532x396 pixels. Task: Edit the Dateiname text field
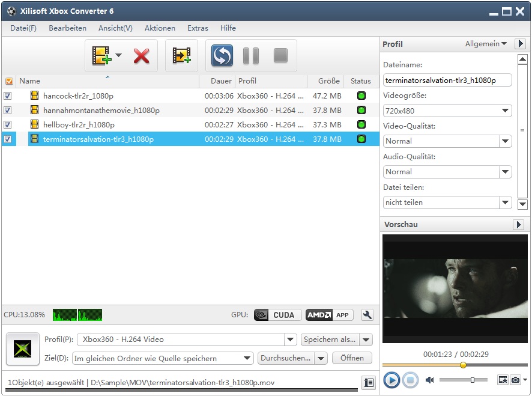point(447,81)
